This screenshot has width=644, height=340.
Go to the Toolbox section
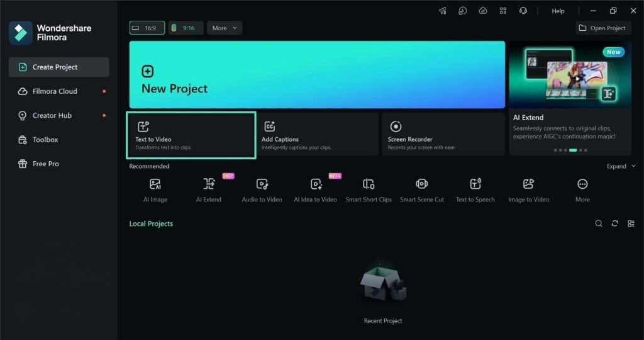coord(45,140)
